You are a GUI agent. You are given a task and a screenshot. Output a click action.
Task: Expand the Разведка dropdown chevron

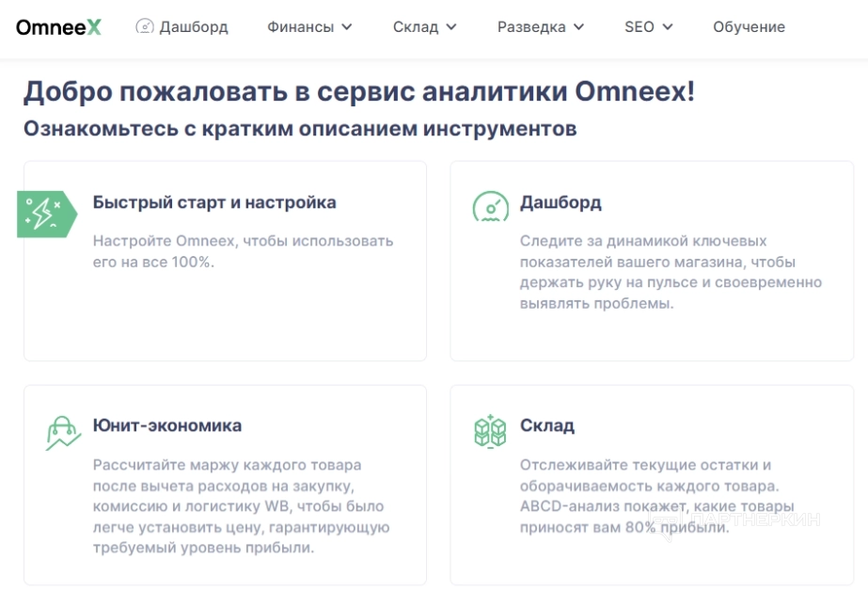[x=579, y=26]
